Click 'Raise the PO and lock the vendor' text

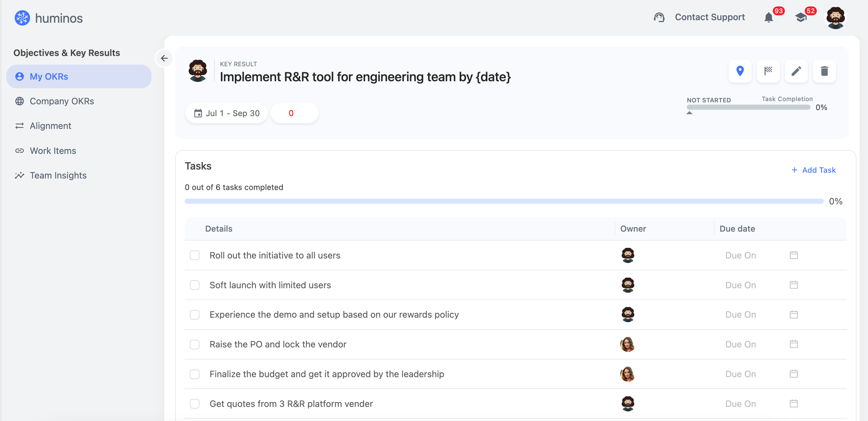pos(278,345)
